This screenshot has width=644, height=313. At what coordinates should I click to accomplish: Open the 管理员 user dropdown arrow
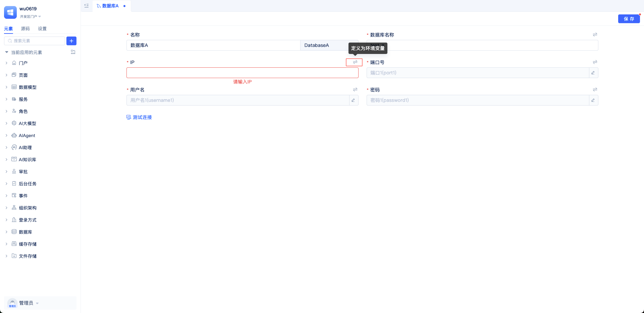tap(37, 303)
